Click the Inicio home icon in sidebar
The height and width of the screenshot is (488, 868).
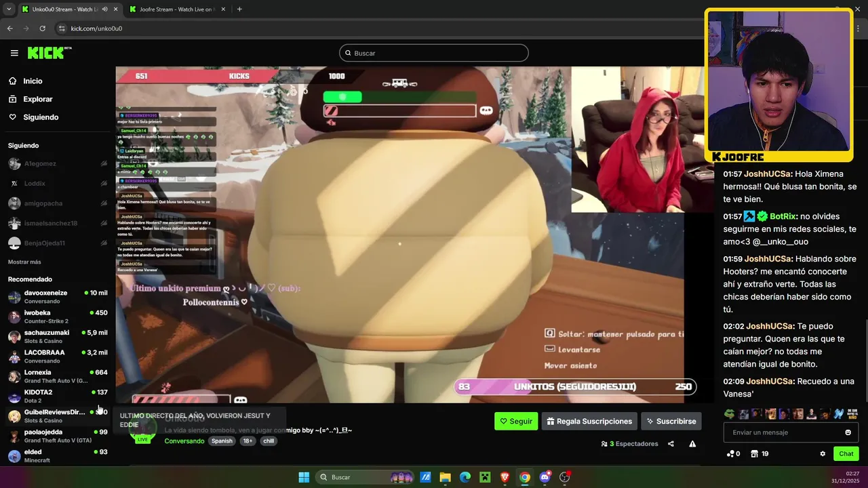pos(13,81)
